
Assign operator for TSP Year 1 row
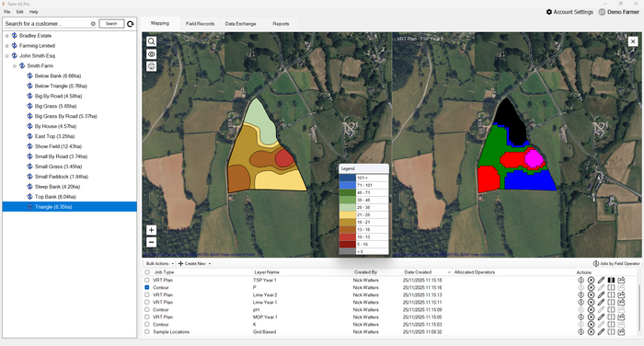pos(581,281)
